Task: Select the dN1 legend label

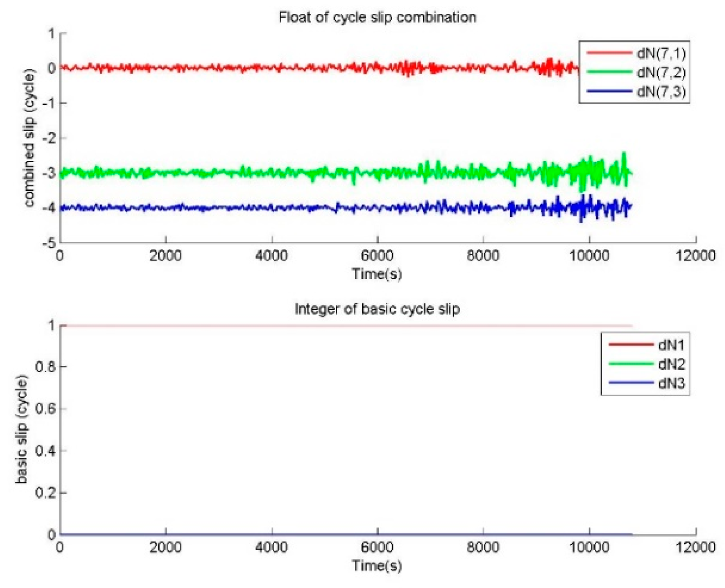Action: (671, 345)
